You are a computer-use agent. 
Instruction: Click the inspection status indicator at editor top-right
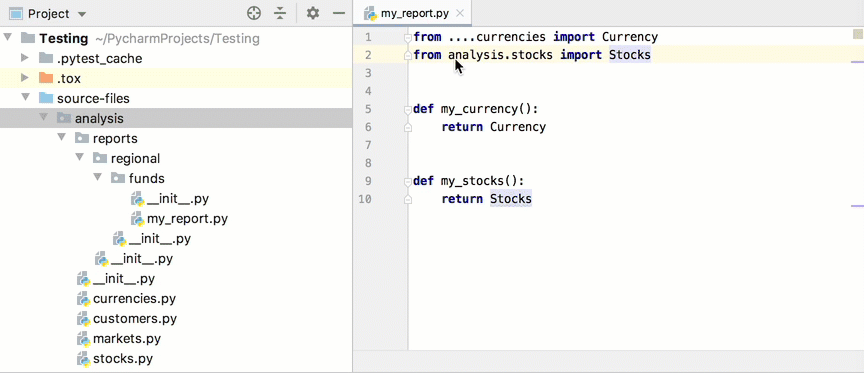(x=857, y=35)
